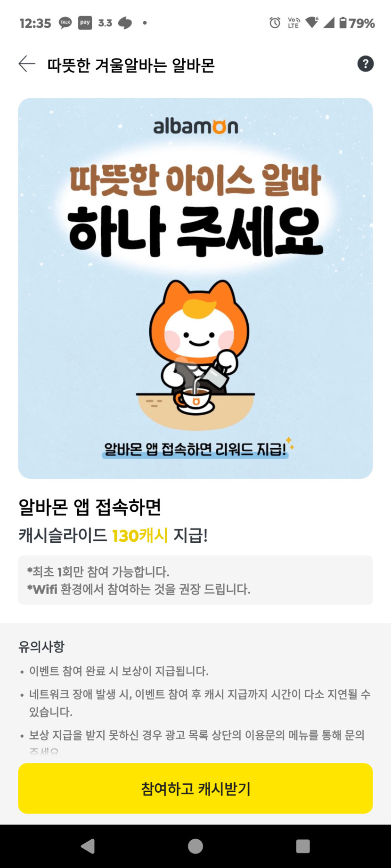Tap the WiFi signal status icon
Image resolution: width=391 pixels, height=868 pixels.
(312, 23)
